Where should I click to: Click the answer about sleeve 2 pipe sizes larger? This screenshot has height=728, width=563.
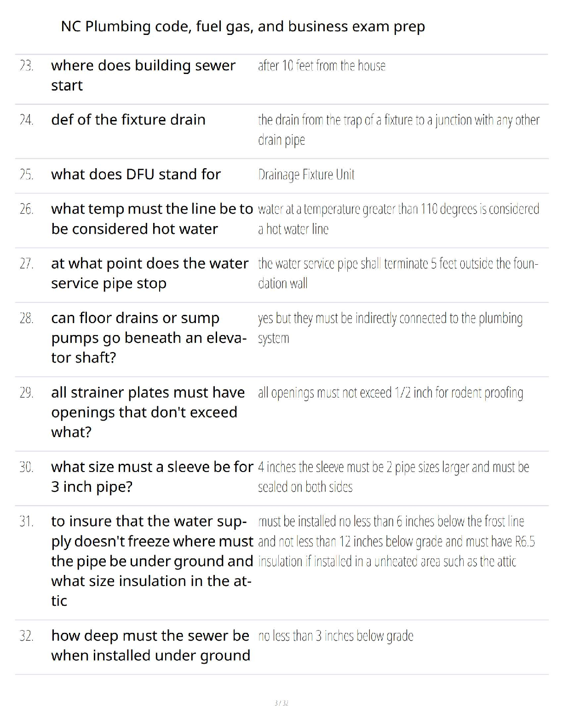click(x=393, y=477)
